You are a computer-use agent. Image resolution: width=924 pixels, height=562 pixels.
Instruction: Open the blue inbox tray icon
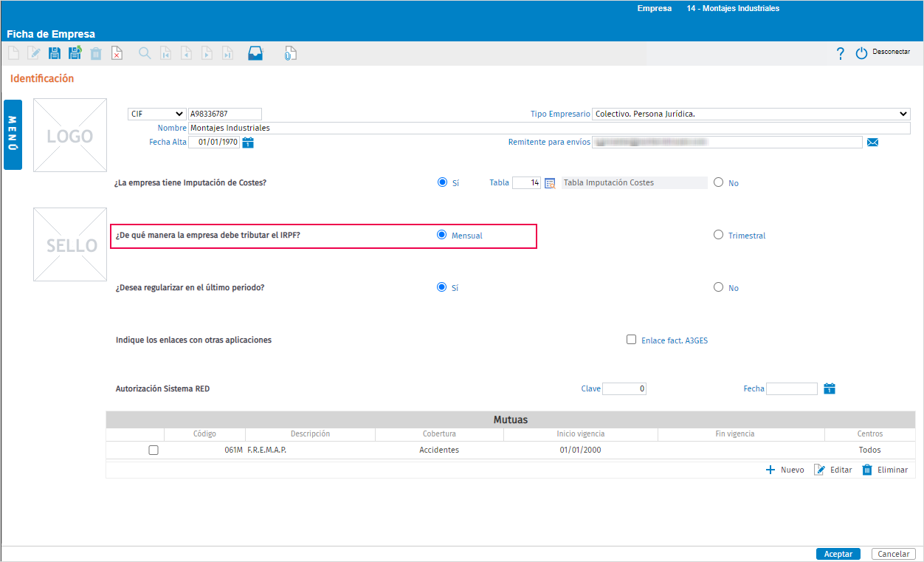point(255,53)
